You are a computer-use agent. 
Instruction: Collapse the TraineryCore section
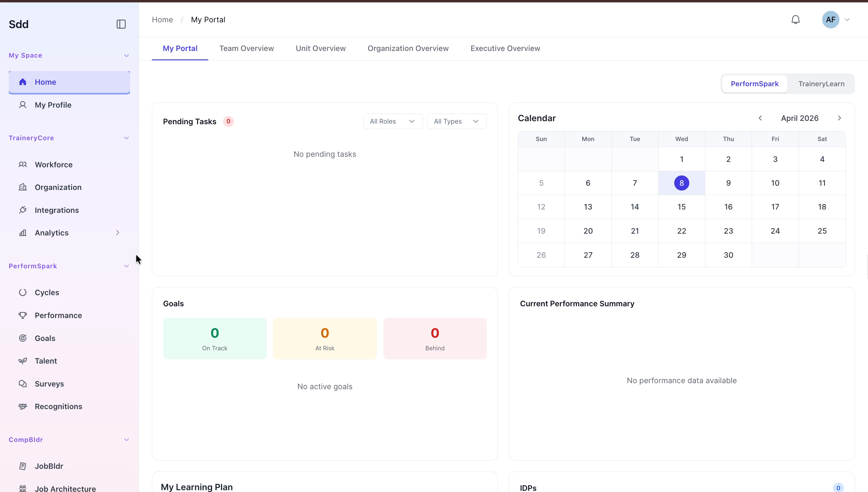(x=126, y=138)
